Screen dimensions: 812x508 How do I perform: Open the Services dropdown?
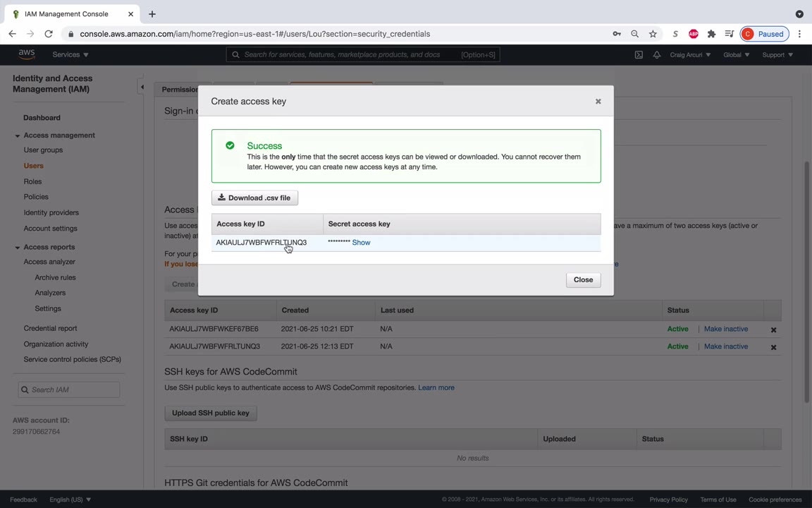click(70, 54)
